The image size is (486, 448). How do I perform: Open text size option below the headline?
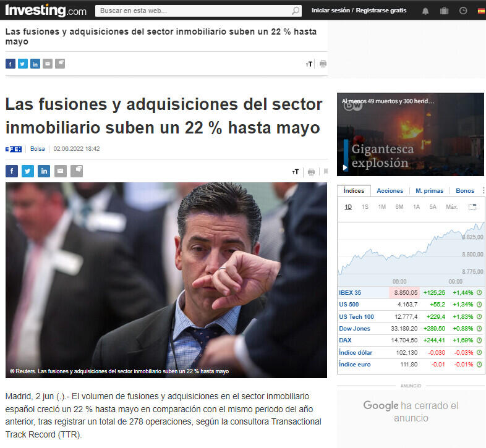296,172
